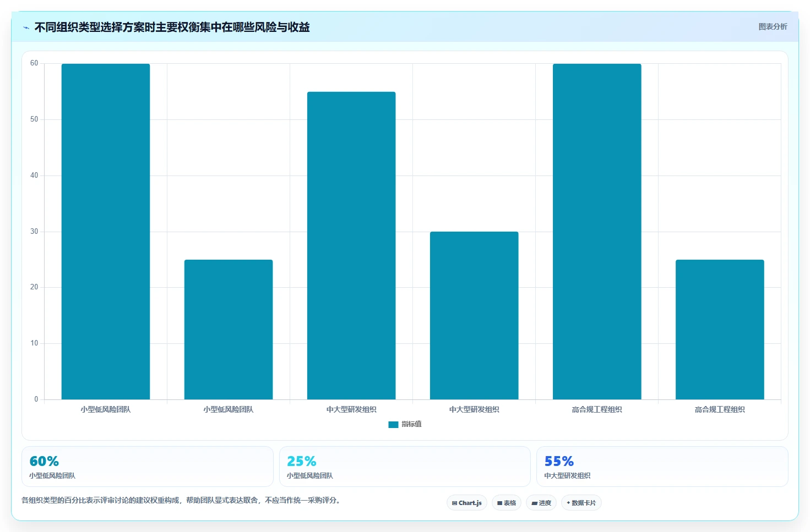Click the 图表分析 label in the header
The width and height of the screenshot is (810, 532).
(x=773, y=26)
